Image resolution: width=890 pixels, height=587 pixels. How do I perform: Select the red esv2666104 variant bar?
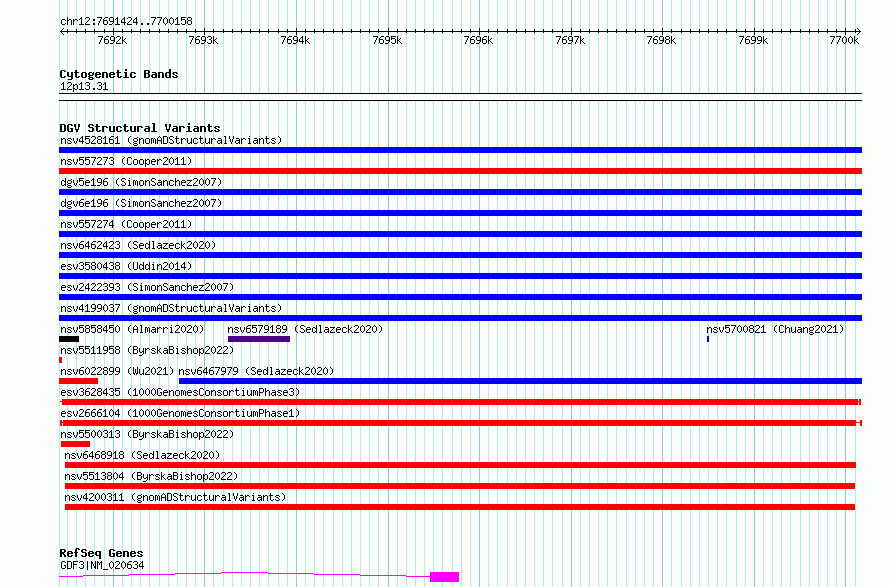click(460, 423)
